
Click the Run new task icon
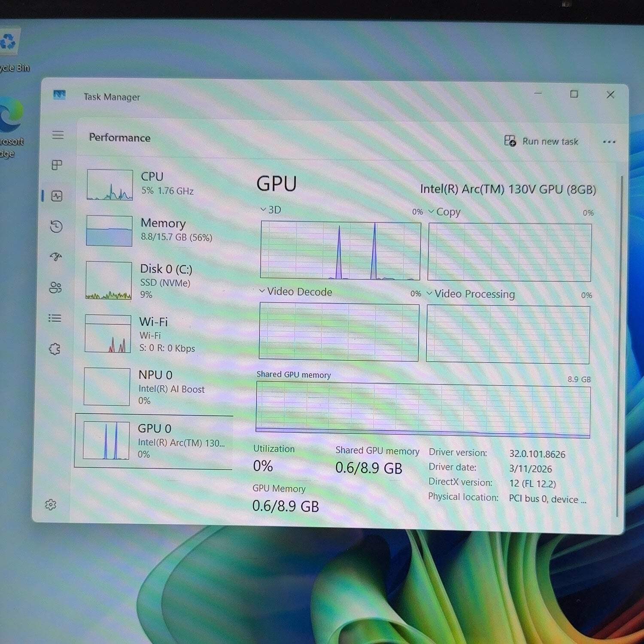510,140
